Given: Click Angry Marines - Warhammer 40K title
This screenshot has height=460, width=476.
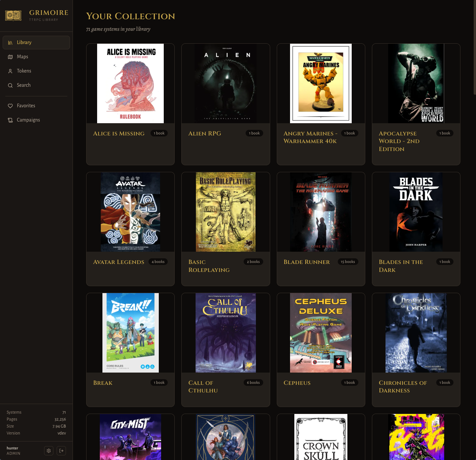Looking at the screenshot, I should (x=310, y=137).
